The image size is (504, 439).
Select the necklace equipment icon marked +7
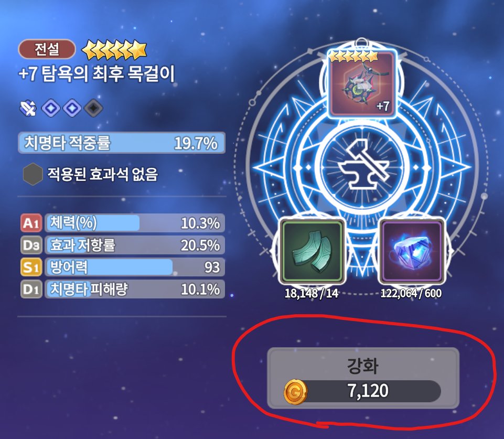pos(362,83)
